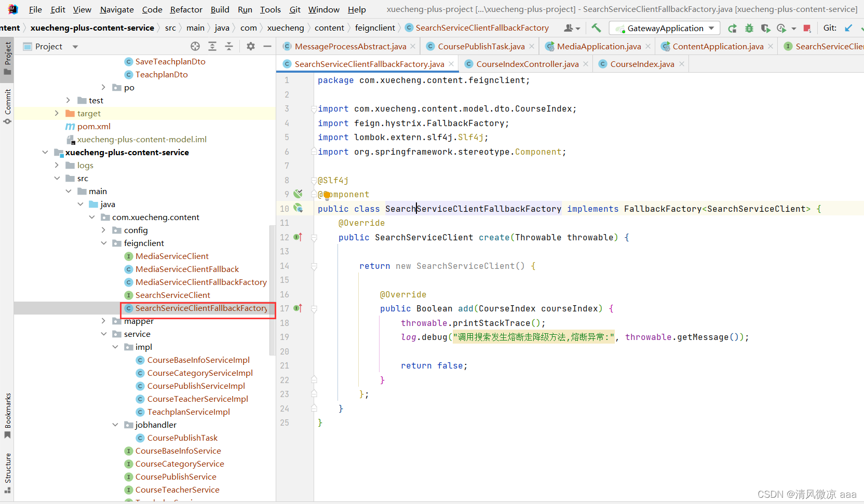The height and width of the screenshot is (504, 864).
Task: Select CourseBaseInfoServiceImpl in tree
Action: (x=198, y=360)
